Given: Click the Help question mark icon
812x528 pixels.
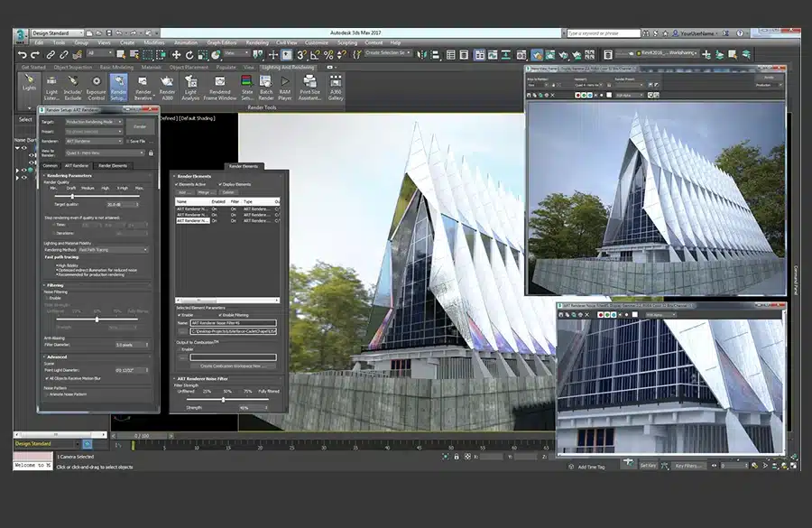Looking at the screenshot, I should (740, 33).
